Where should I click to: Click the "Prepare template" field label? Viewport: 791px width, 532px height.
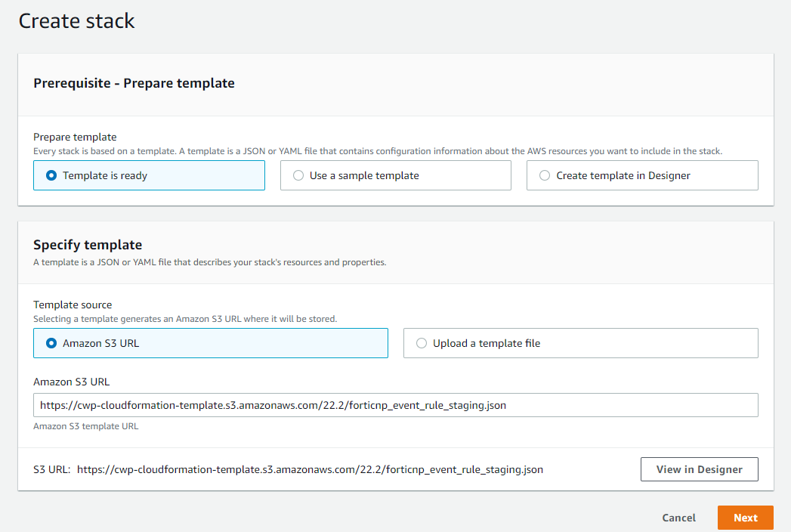[75, 137]
